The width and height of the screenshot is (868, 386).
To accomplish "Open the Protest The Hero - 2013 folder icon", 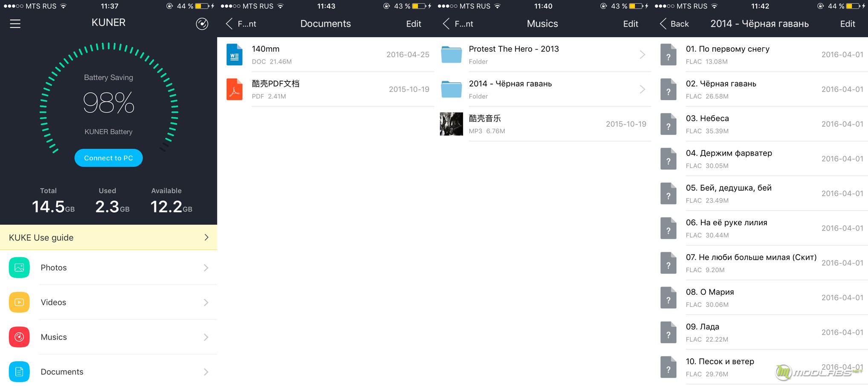I will pos(451,55).
